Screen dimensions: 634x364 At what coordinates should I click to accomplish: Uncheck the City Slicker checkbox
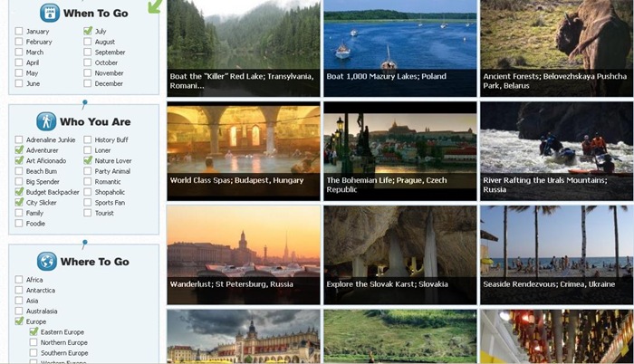[x=19, y=202]
